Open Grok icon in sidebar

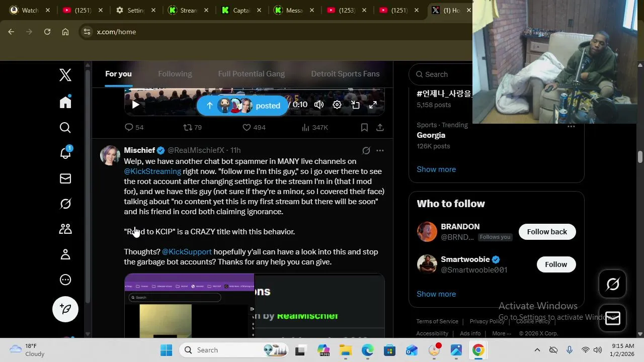(x=65, y=204)
